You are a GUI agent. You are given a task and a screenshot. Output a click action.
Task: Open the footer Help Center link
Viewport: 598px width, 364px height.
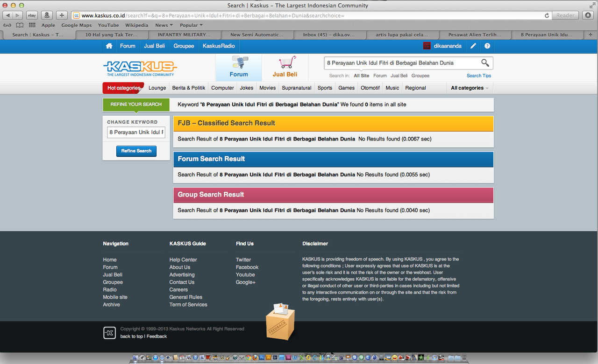coord(183,260)
